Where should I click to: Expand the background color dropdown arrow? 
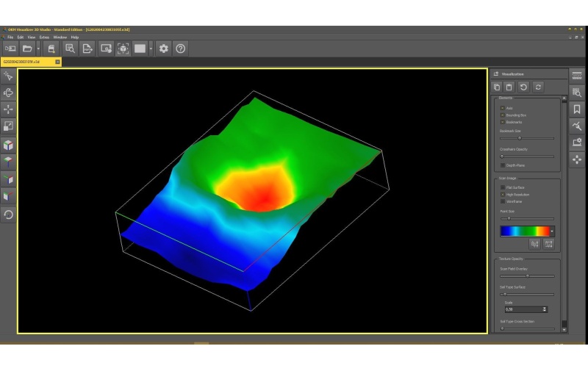[x=151, y=48]
